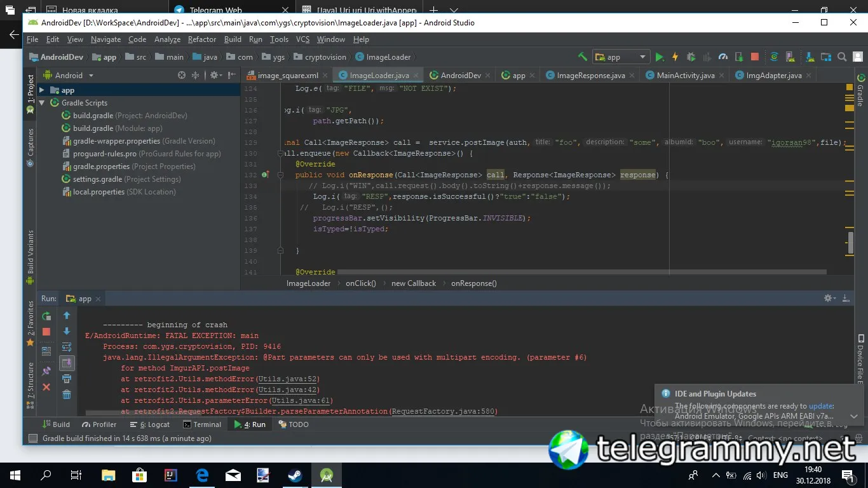
Task: Click the Rerun app icon in Run panel
Action: coord(46,316)
